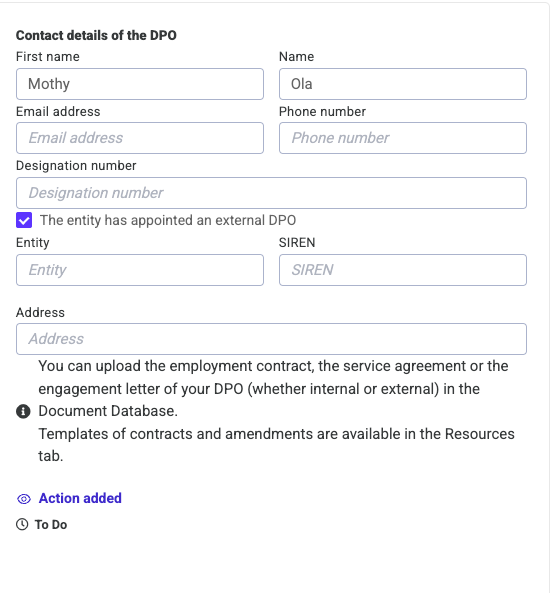The height and width of the screenshot is (593, 552).
Task: Click into the Email address input
Action: pyautogui.click(x=140, y=138)
